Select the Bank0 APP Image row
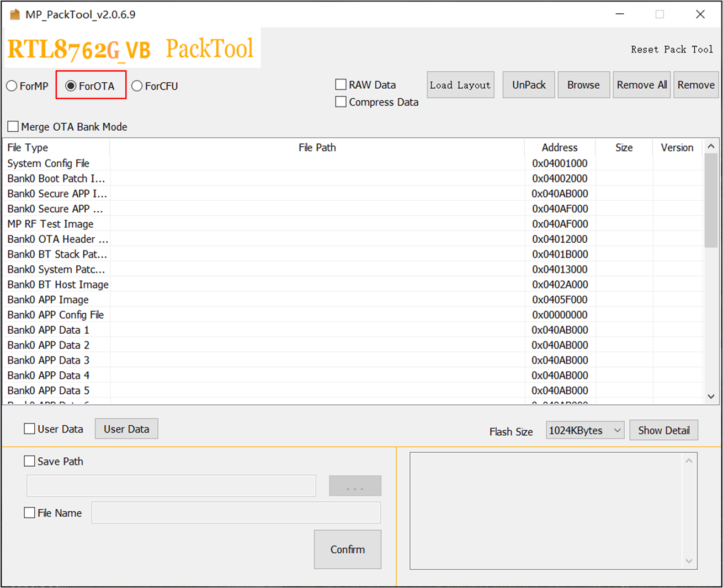 pyautogui.click(x=48, y=300)
